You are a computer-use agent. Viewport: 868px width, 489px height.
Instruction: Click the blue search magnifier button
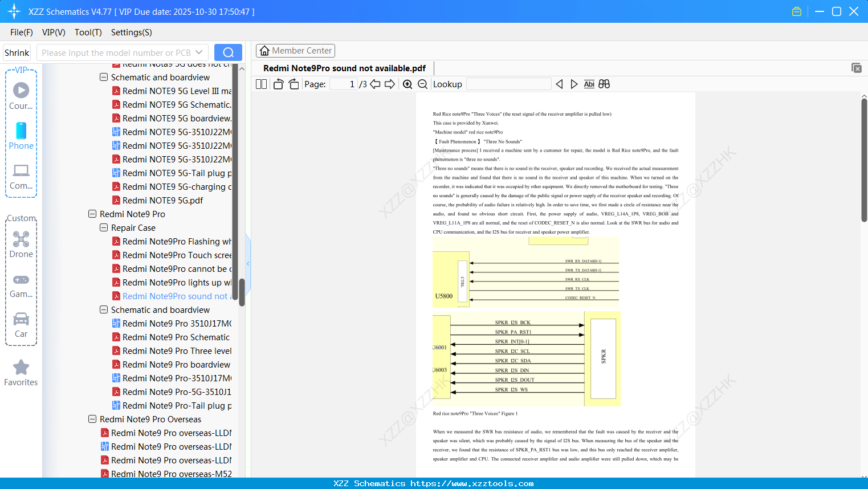pos(228,52)
